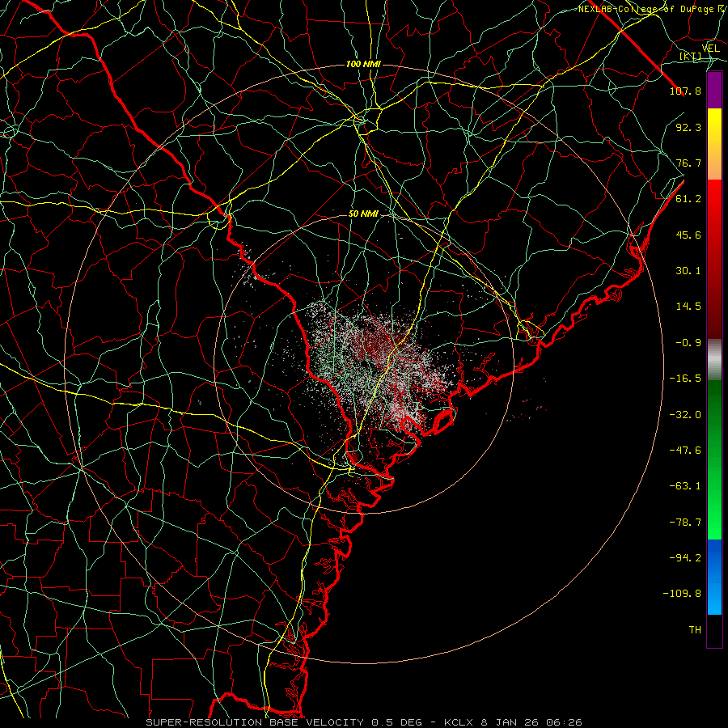
Task: Click the 50 NMI range ring label
Action: point(363,214)
